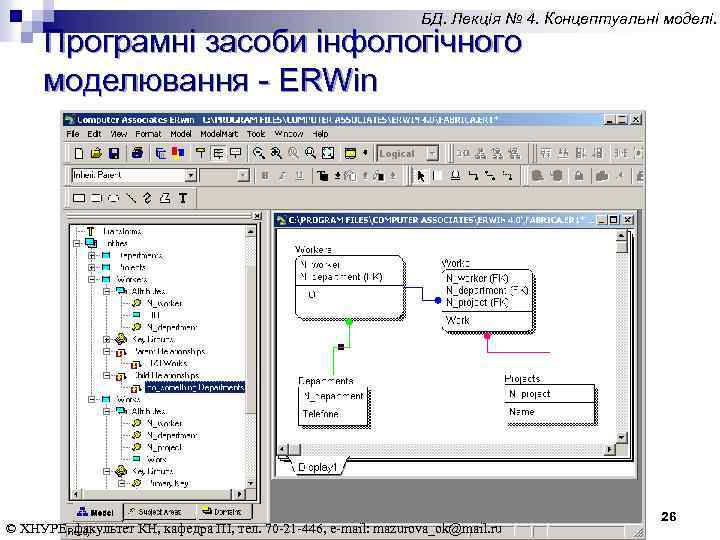Select the Line drawing tool
This screenshot has width=720, height=540.
[131, 198]
